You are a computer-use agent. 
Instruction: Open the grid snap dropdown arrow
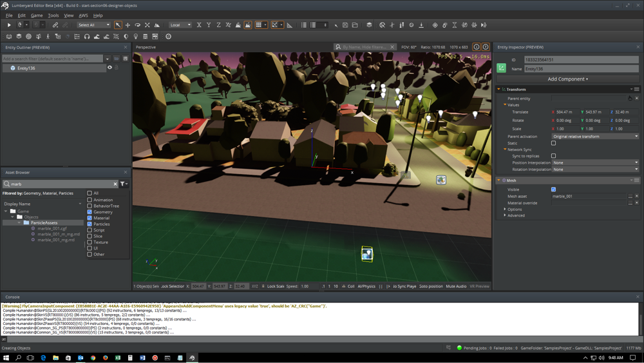(265, 25)
